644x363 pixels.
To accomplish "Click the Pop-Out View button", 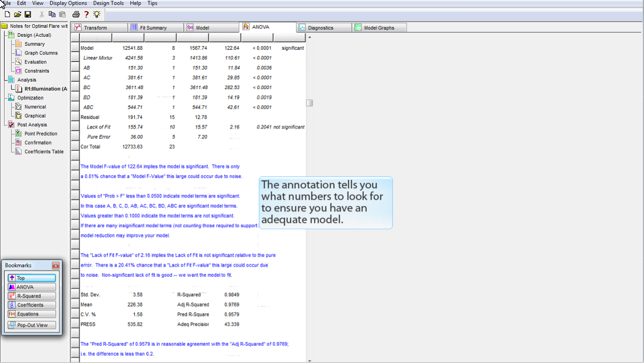I will [32, 325].
